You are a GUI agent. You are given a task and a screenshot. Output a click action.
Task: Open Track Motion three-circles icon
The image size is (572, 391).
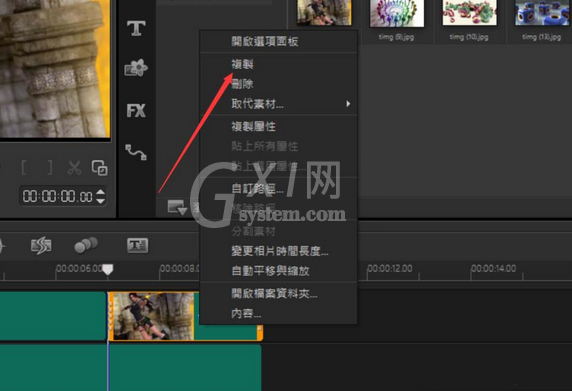click(86, 245)
